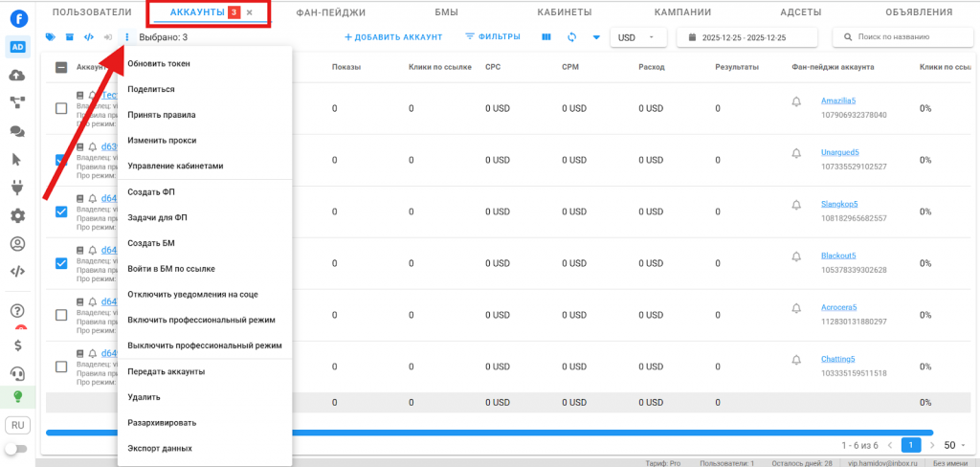Select 'Обновить токен' from the context menu
Viewport: 980px width, 467px height.
(x=159, y=63)
